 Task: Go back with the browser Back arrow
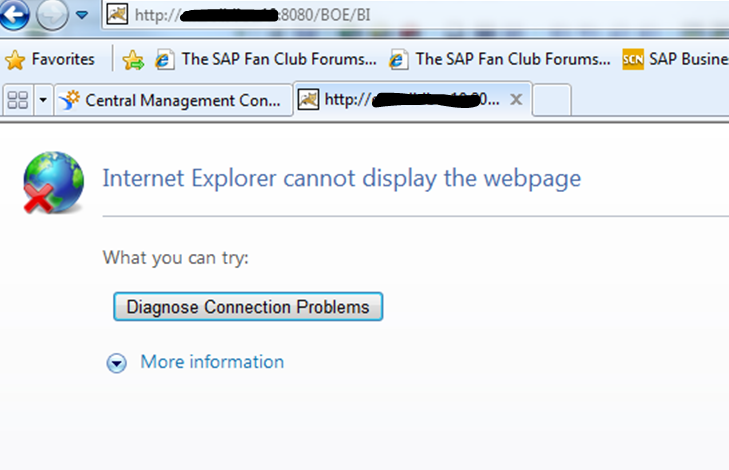(x=14, y=14)
